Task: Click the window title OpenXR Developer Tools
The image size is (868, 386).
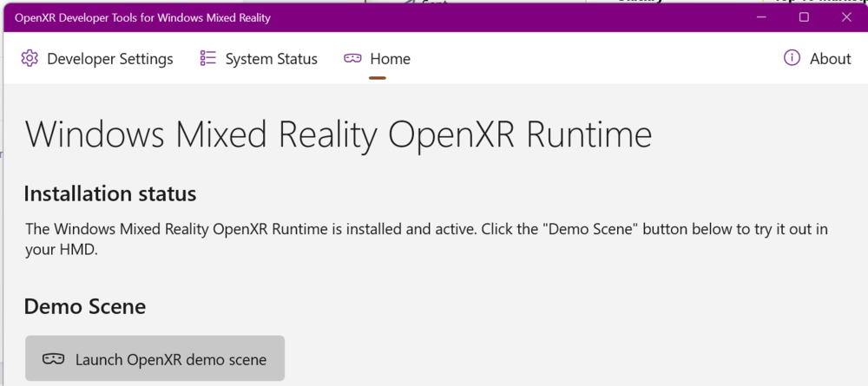Action: pyautogui.click(x=143, y=17)
